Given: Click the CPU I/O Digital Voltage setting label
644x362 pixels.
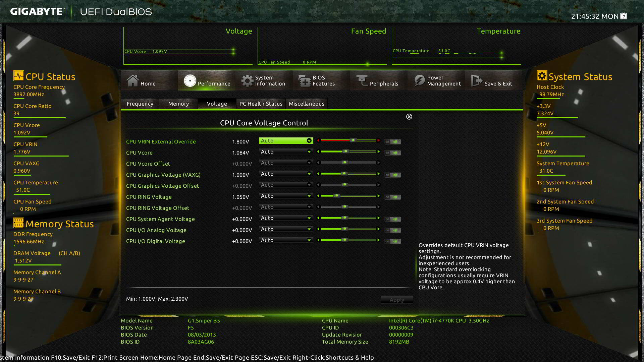Looking at the screenshot, I should (x=155, y=241).
